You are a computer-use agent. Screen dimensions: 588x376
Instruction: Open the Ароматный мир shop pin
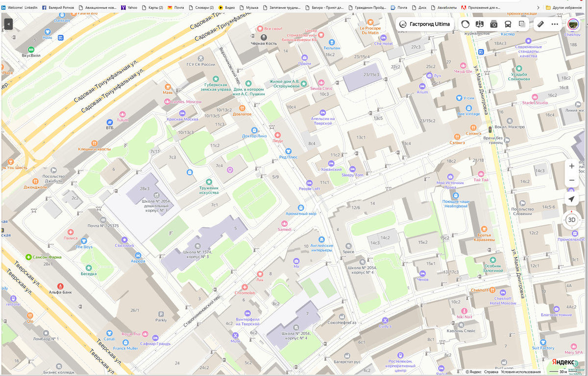[x=301, y=208]
